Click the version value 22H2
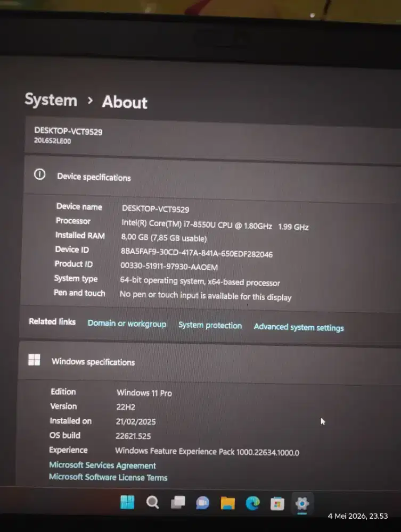 point(126,407)
